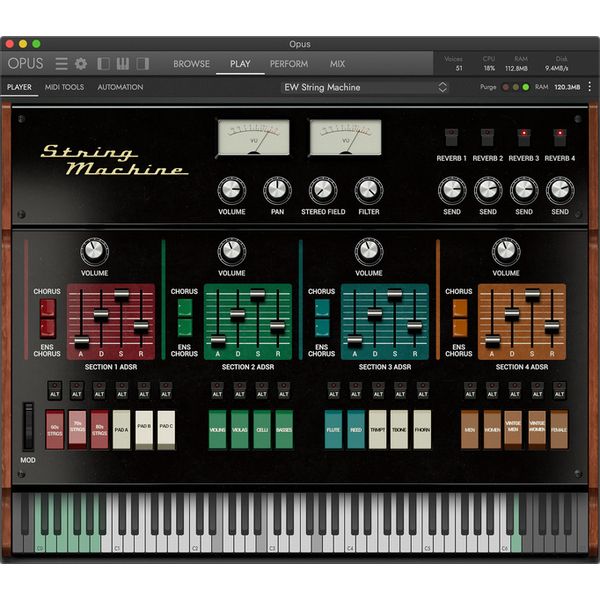Switch to the MIX tab

338,64
